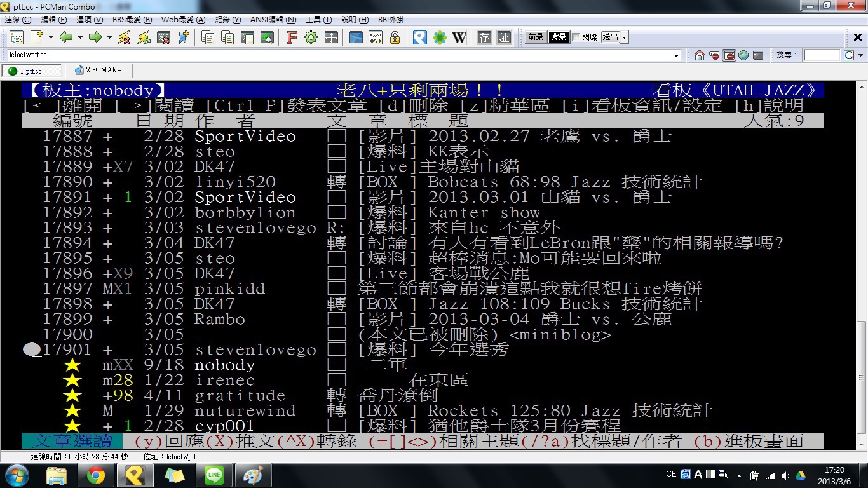Toggle the highlighted popup block icon
The width and height of the screenshot is (868, 488).
coord(729,55)
